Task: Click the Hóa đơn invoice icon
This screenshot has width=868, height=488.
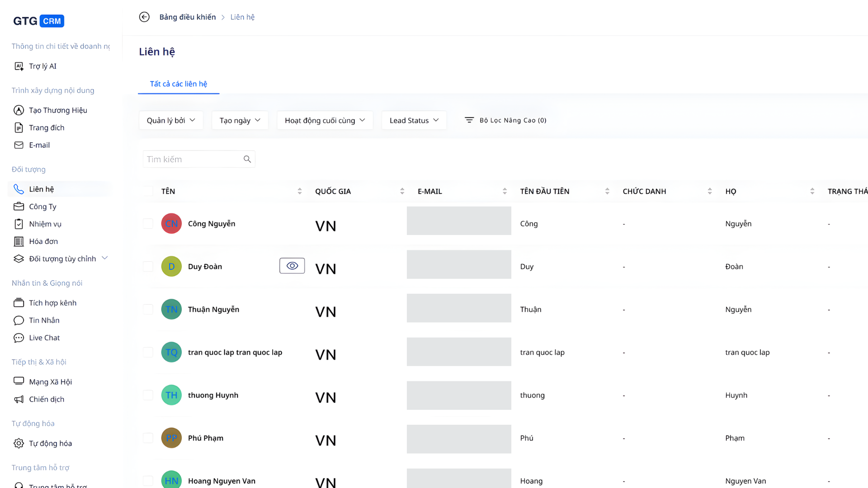Action: (19, 241)
